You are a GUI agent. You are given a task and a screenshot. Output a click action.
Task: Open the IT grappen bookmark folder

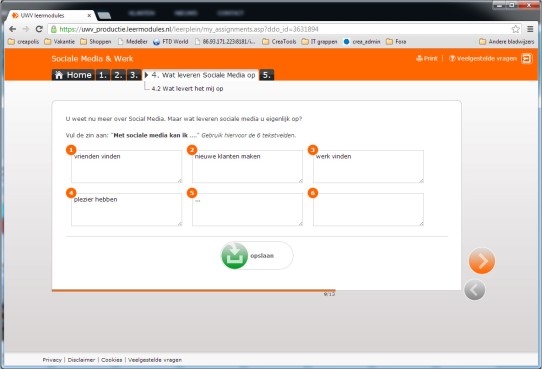click(319, 41)
